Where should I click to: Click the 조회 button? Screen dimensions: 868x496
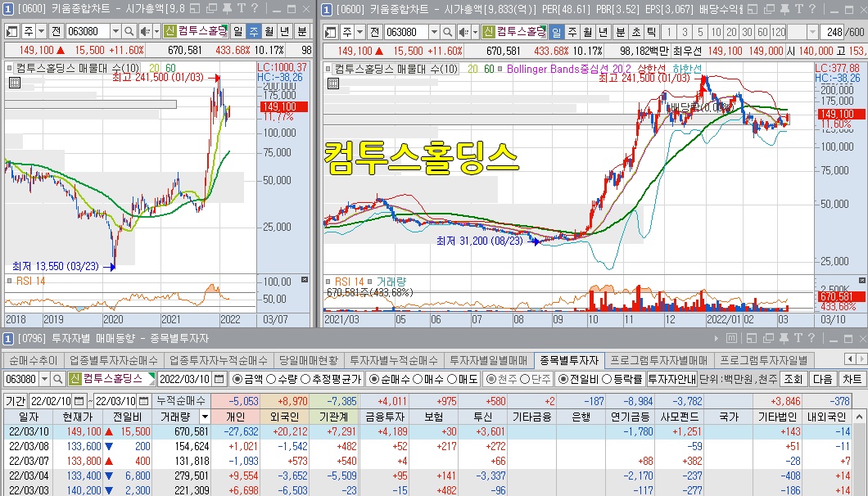tap(792, 379)
